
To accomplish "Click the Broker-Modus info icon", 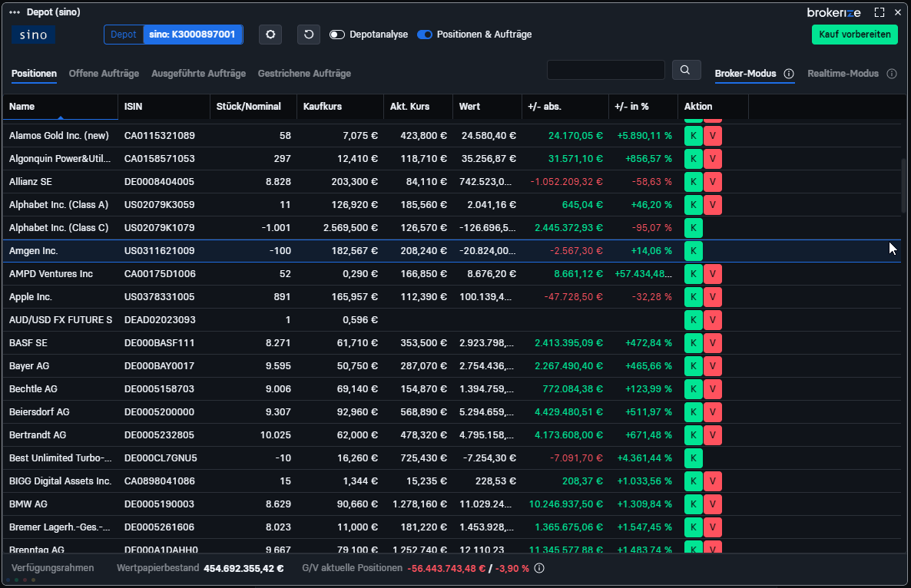I will 788,74.
